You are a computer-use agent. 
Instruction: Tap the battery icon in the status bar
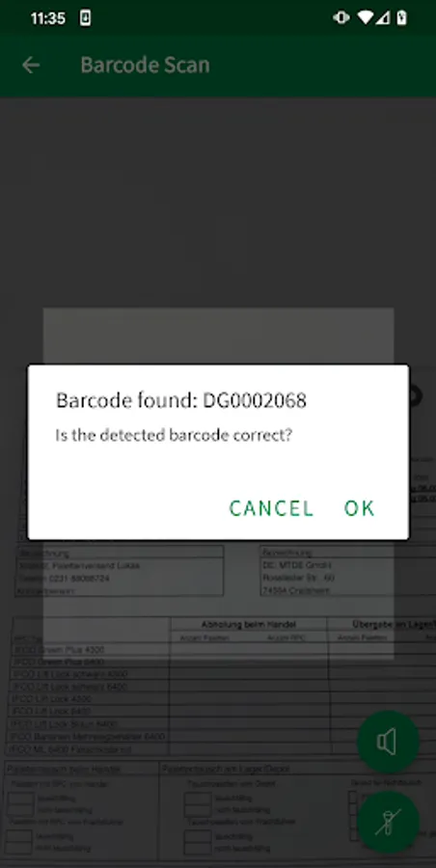pyautogui.click(x=402, y=17)
